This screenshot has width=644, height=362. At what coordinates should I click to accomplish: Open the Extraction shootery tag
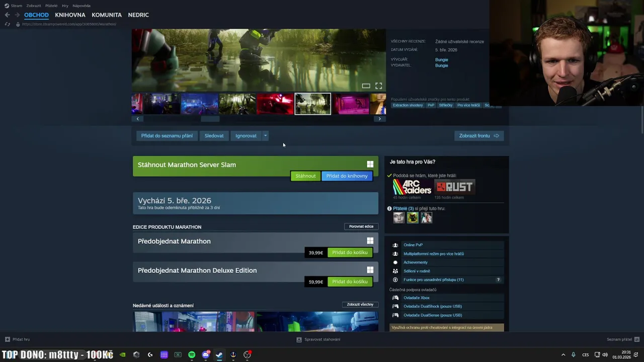pyautogui.click(x=408, y=106)
